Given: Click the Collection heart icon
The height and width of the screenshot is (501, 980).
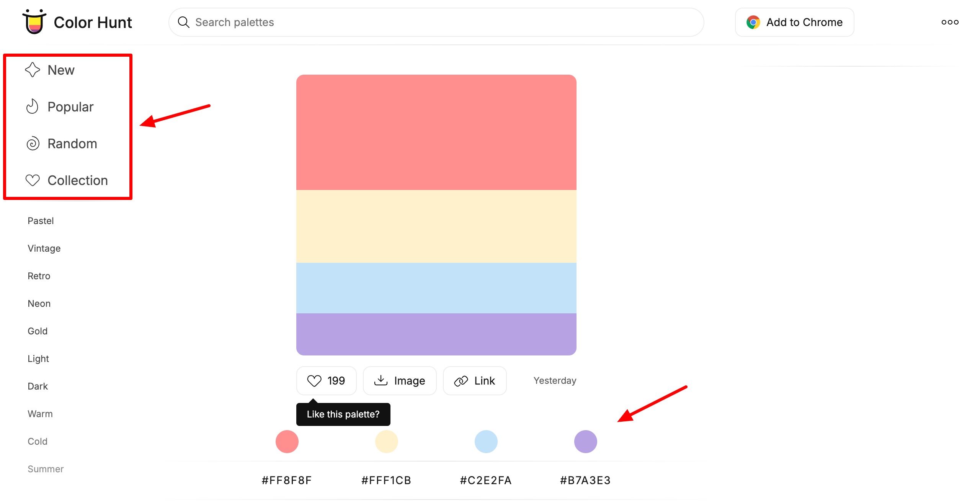Looking at the screenshot, I should click(x=33, y=180).
